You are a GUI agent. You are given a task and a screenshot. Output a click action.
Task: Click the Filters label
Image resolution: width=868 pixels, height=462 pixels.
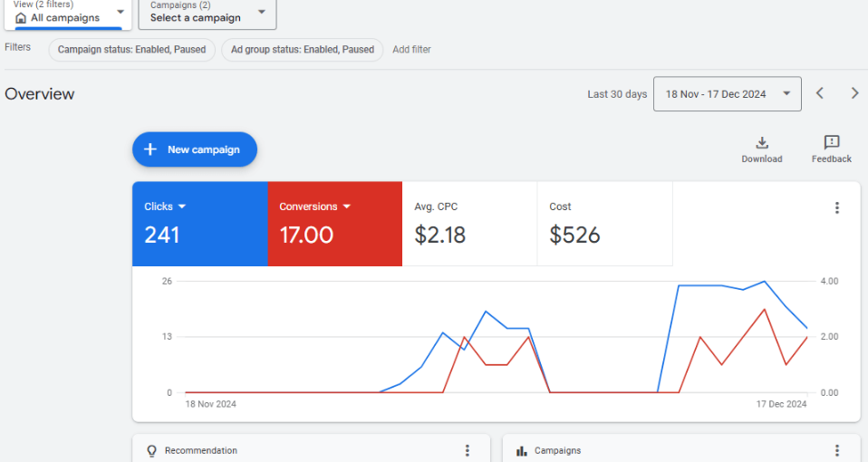[17, 47]
